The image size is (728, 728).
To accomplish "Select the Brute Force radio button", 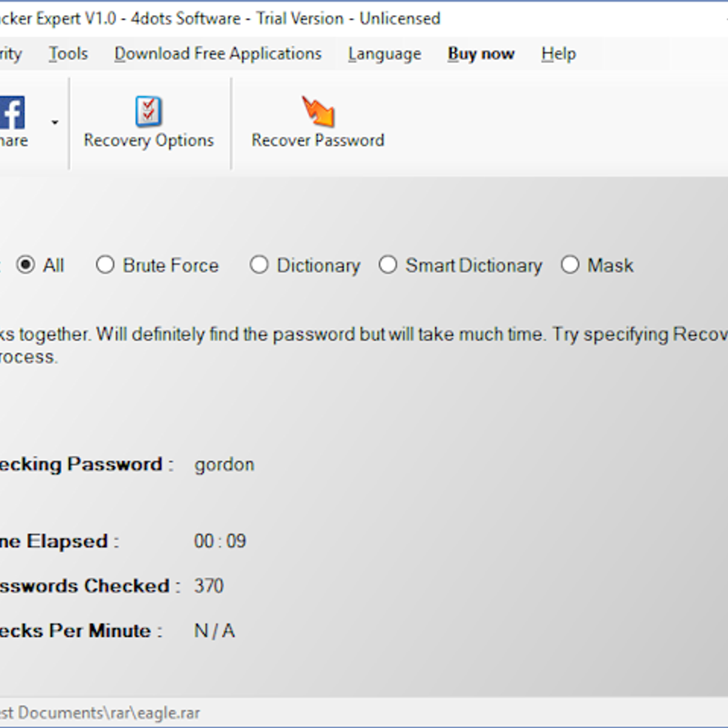I will click(x=105, y=265).
